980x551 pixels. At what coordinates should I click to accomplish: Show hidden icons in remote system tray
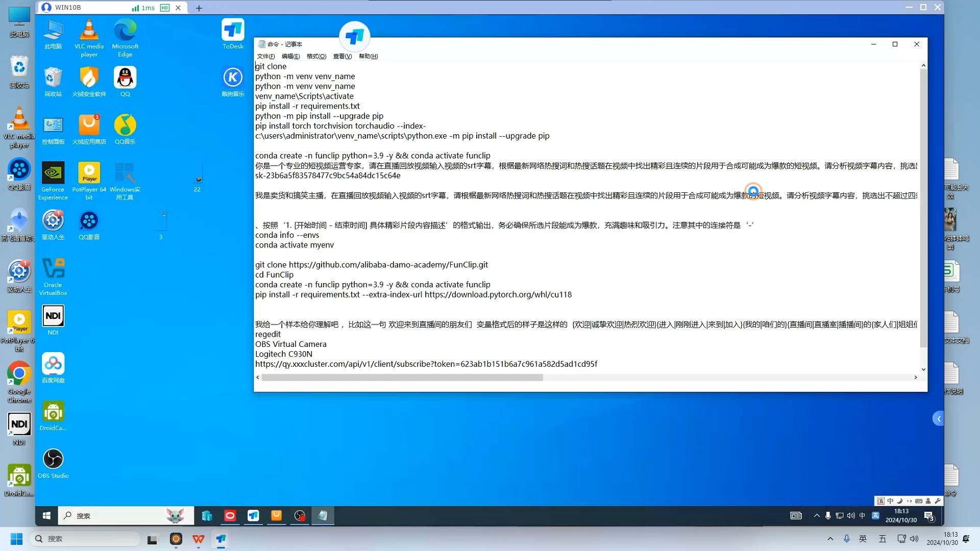click(x=817, y=516)
